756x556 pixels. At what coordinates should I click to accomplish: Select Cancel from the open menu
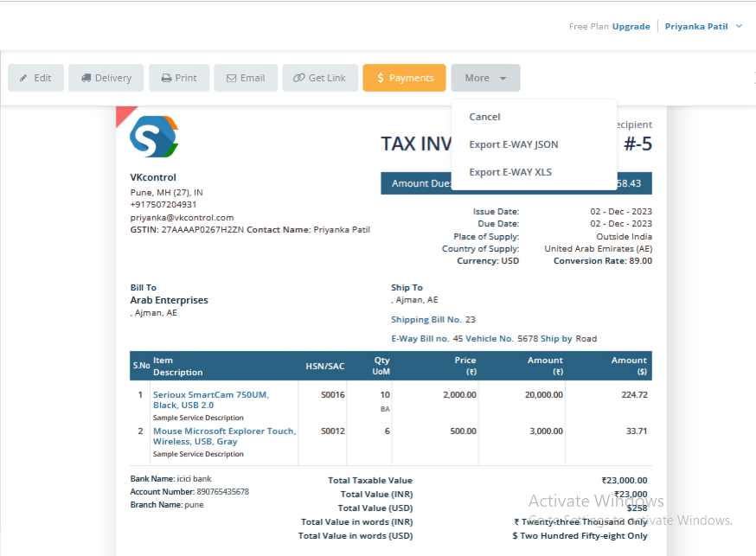click(x=484, y=116)
